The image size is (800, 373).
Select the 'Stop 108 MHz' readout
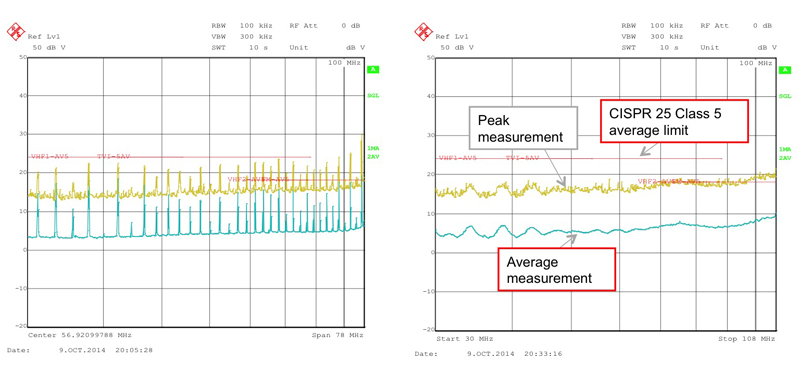(747, 339)
